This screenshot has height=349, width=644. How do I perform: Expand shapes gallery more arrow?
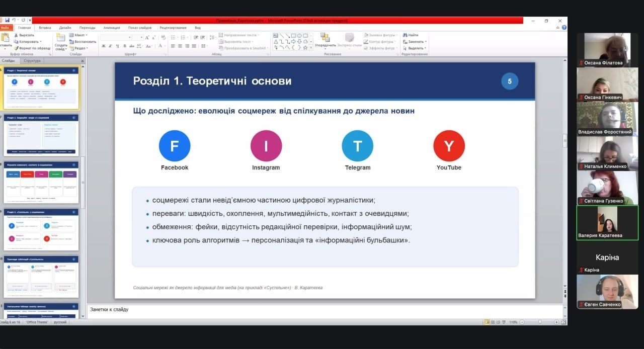tap(311, 48)
